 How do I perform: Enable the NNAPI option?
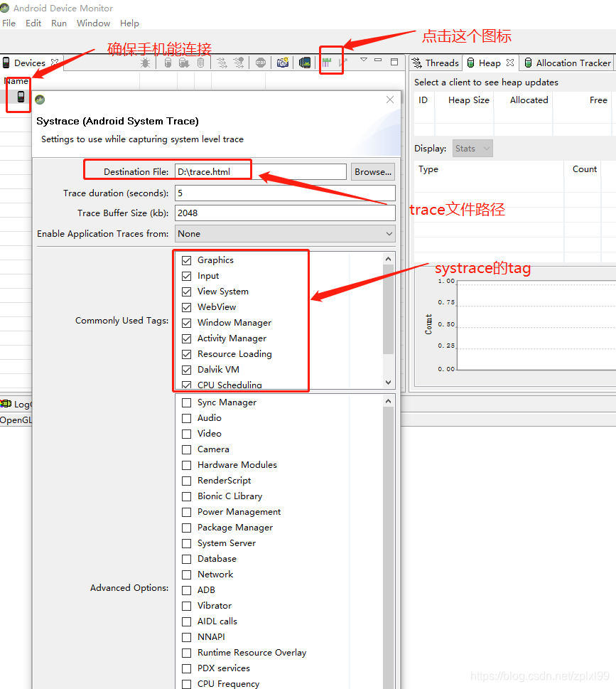coord(187,637)
